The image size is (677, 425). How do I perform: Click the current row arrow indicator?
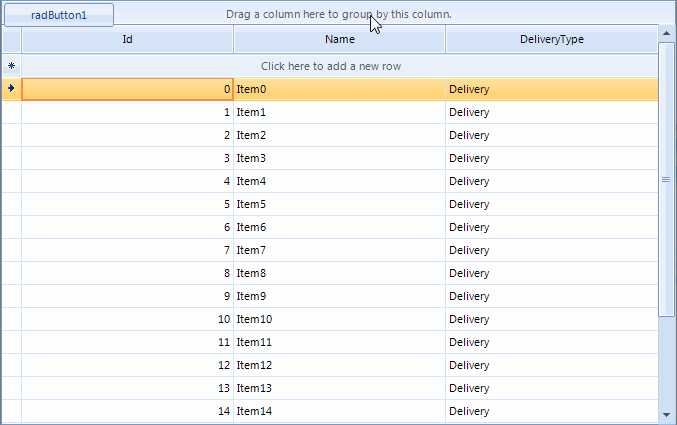[x=11, y=89]
